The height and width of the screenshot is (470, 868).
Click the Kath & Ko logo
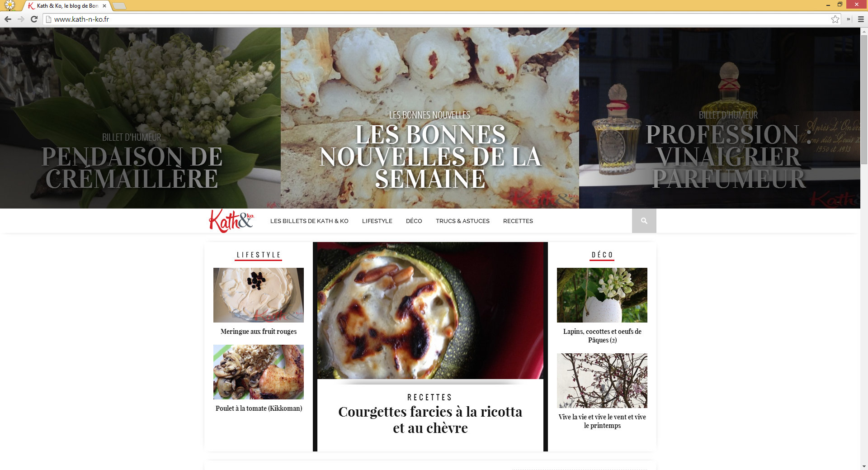(231, 221)
